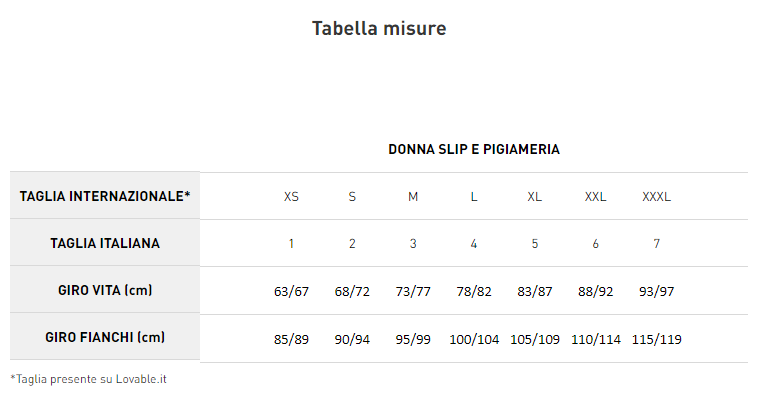The height and width of the screenshot is (401, 762).
Task: Click Italian size 7
Action: tap(656, 244)
